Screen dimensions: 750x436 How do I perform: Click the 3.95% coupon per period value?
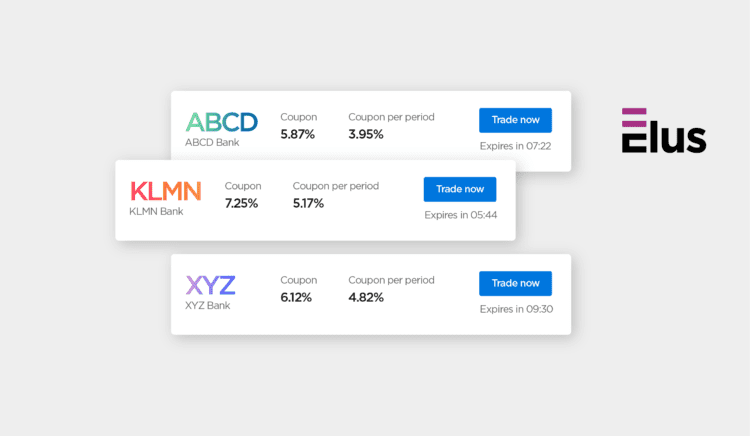pos(366,134)
